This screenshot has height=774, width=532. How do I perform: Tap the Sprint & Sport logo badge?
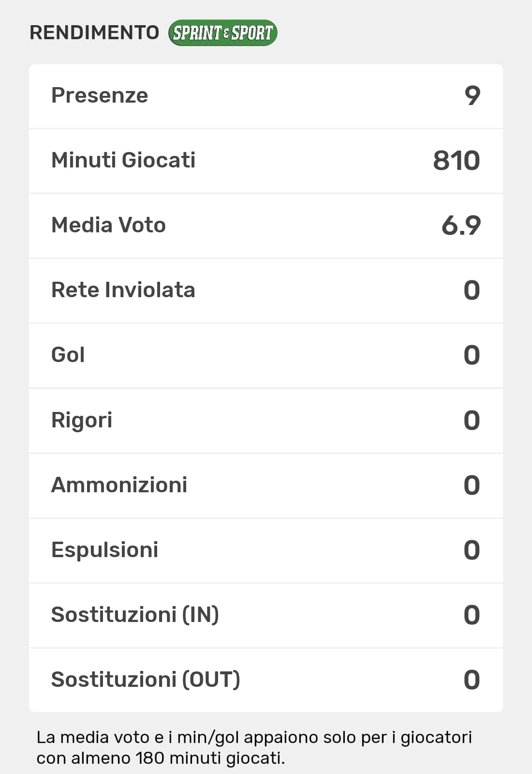(222, 33)
